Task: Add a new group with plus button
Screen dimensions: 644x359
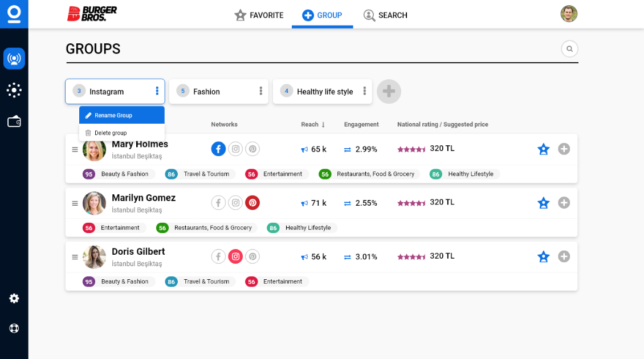Action: tap(389, 91)
